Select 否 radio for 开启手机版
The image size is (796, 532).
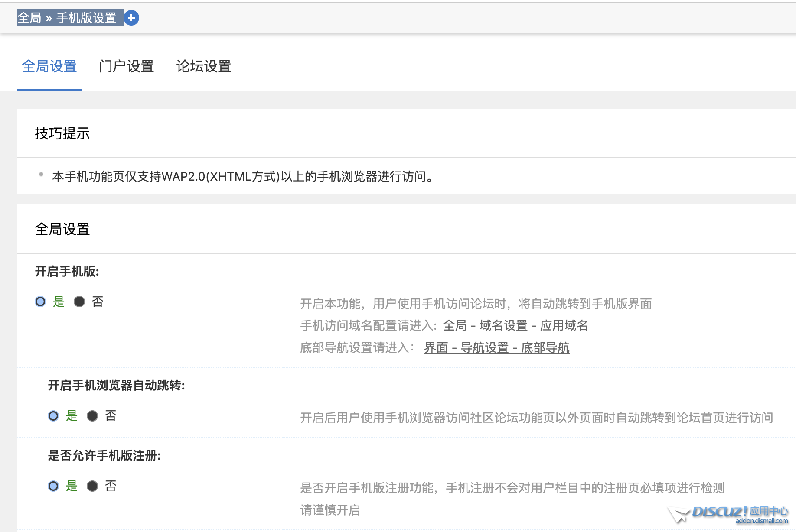(79, 302)
